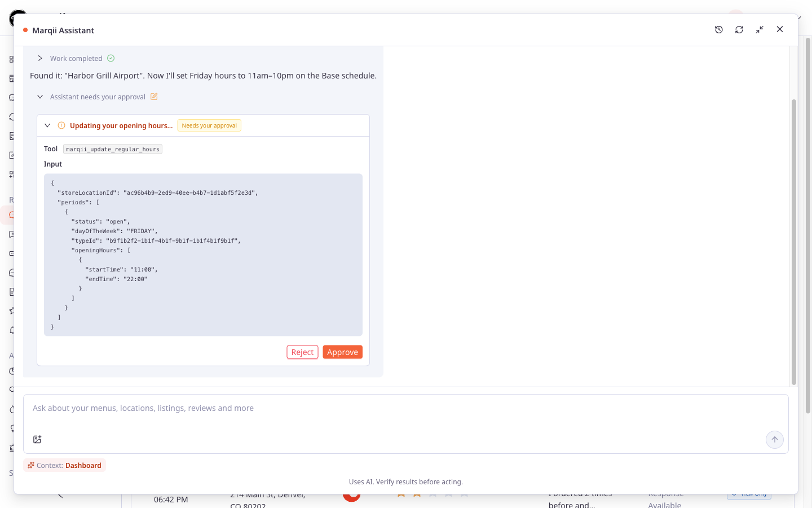Click the Context: Dashboard chip
The height and width of the screenshot is (508, 812).
(x=64, y=465)
